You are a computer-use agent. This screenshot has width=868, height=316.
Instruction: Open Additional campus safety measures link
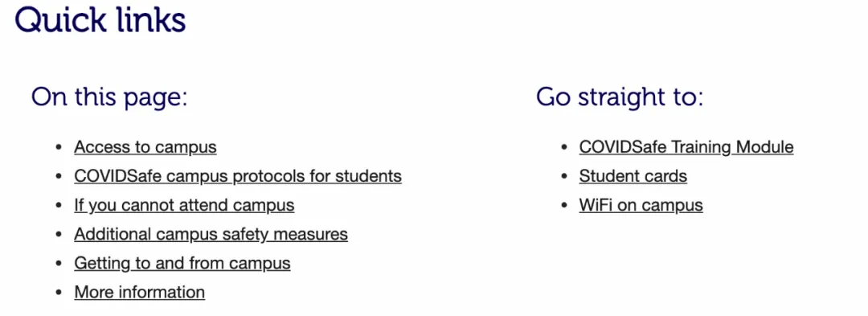(x=211, y=234)
